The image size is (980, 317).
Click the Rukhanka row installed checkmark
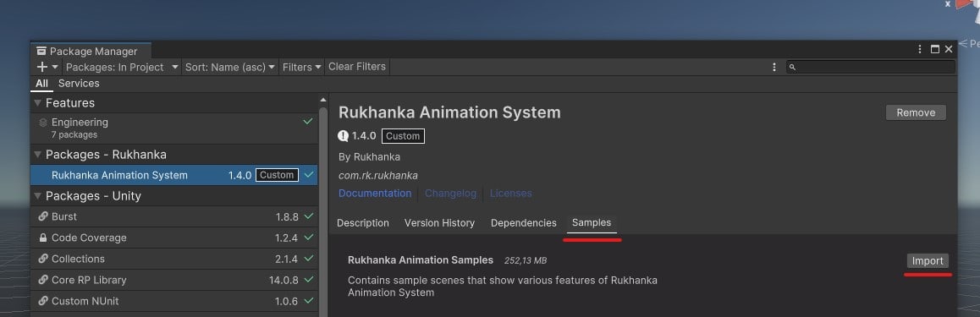(x=308, y=175)
